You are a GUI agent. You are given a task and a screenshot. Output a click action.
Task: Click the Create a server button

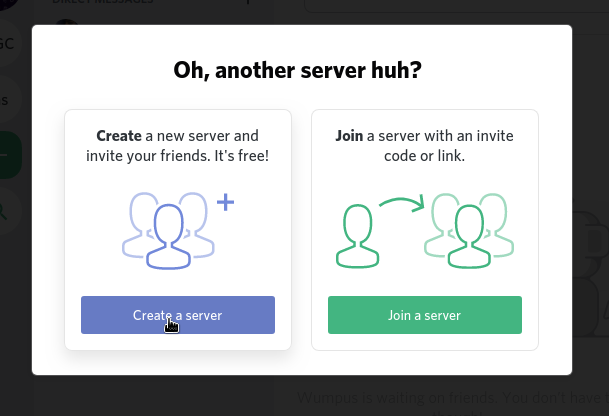(x=178, y=315)
